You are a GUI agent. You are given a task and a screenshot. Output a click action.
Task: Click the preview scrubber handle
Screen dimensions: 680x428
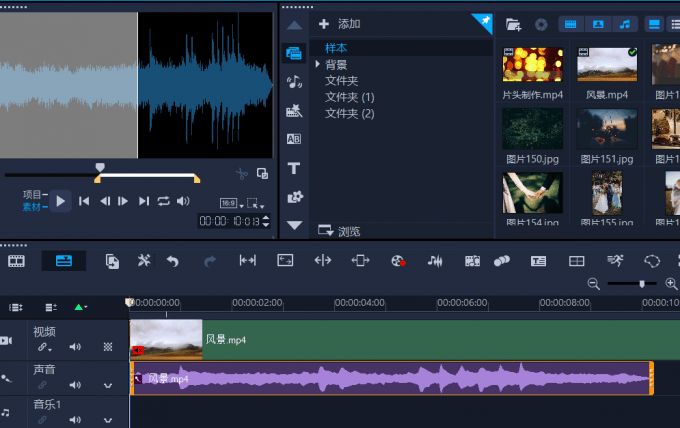tap(100, 167)
